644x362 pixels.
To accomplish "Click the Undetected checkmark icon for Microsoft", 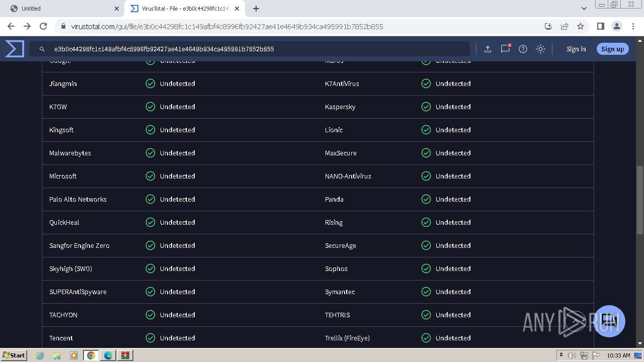I will coord(150,176).
